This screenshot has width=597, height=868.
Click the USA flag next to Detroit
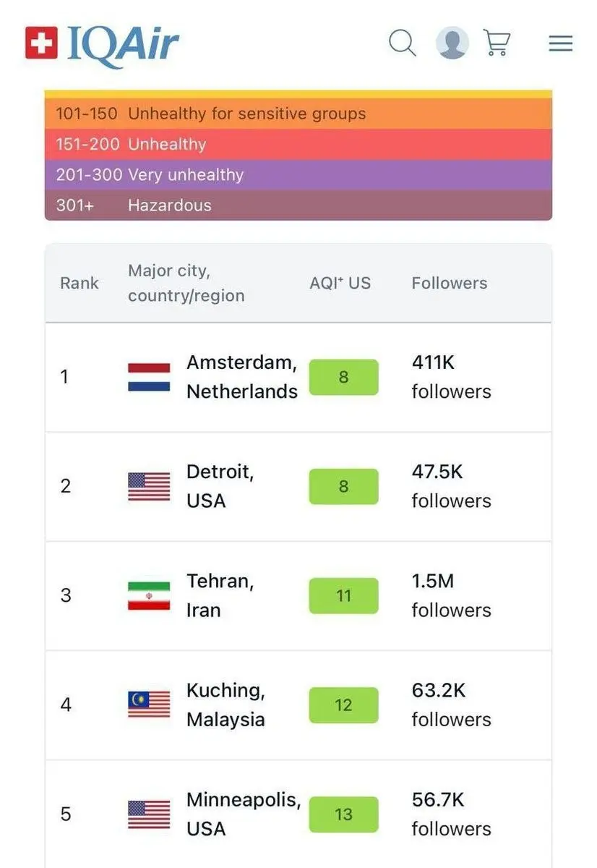click(x=148, y=485)
